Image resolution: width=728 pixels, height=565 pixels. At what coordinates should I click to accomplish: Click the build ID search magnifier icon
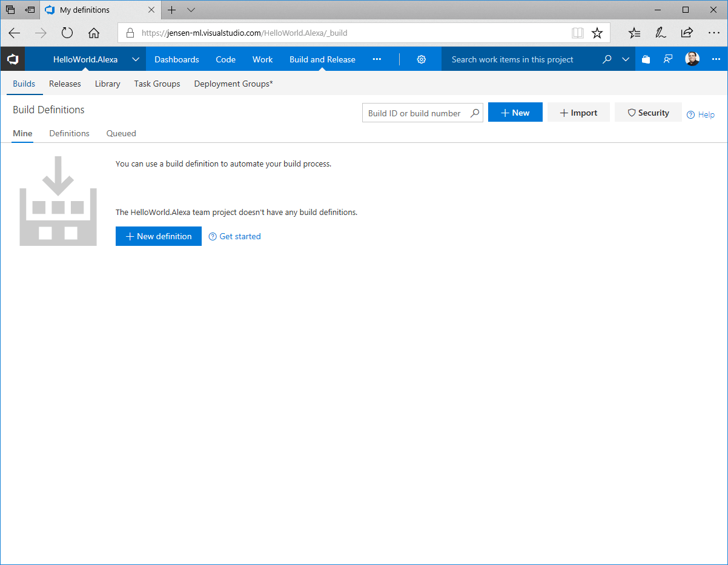(x=475, y=113)
